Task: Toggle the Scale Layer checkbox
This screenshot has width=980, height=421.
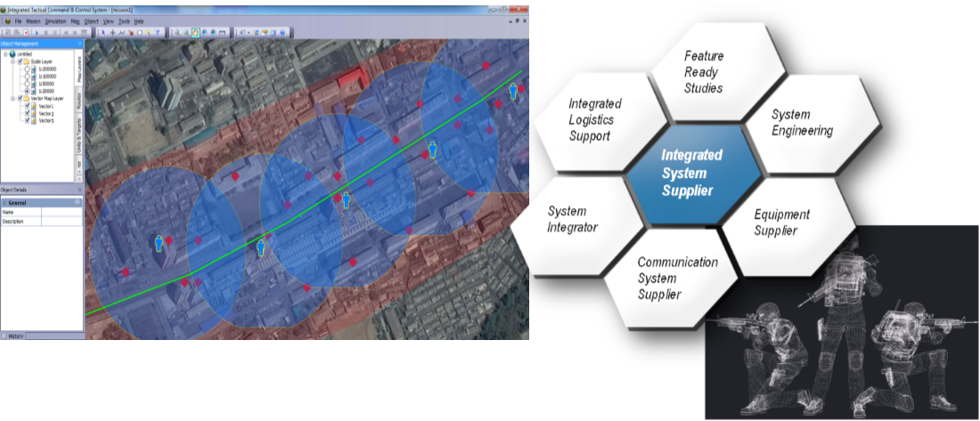Action: coord(20,61)
